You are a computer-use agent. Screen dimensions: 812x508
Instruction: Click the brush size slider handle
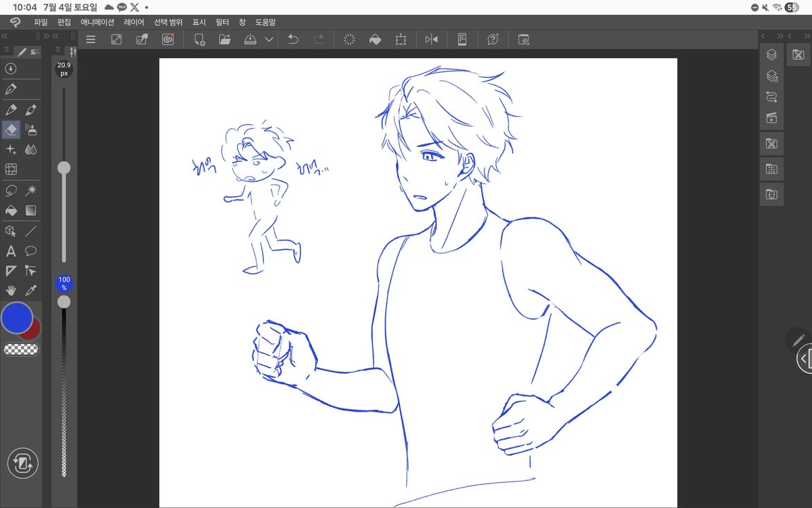(64, 167)
